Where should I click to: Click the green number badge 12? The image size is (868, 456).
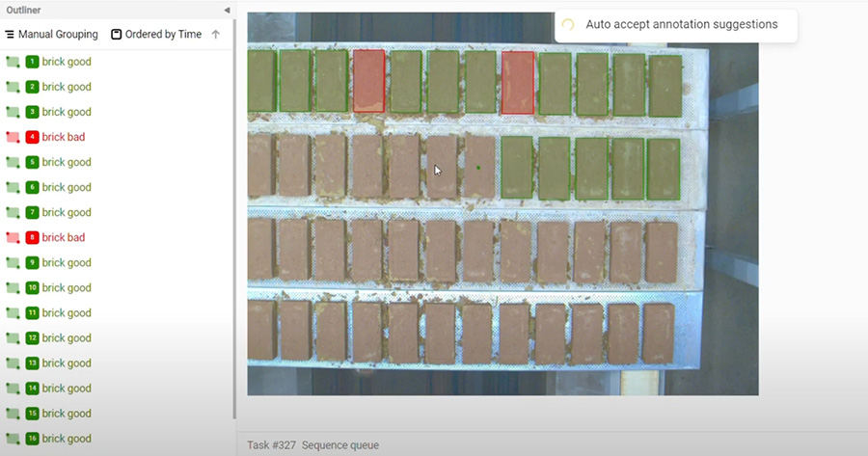[x=32, y=338]
